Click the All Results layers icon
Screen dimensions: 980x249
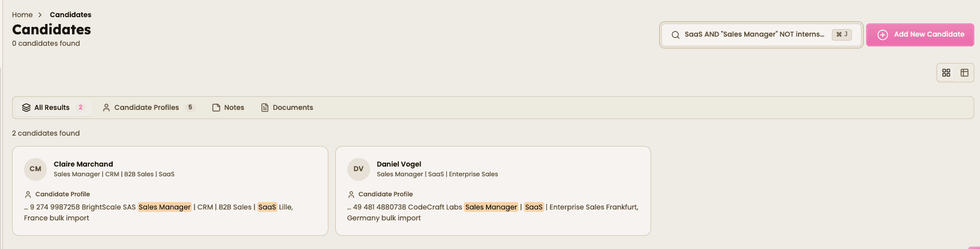[26, 108]
